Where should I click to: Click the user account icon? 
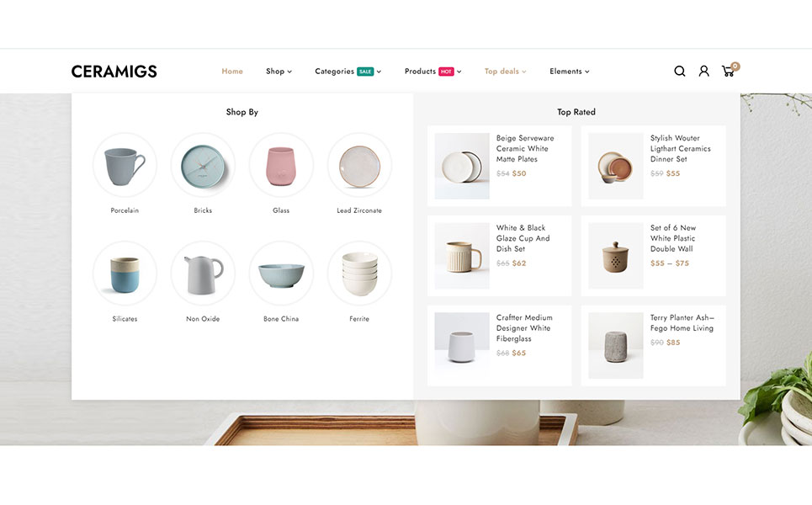click(703, 71)
